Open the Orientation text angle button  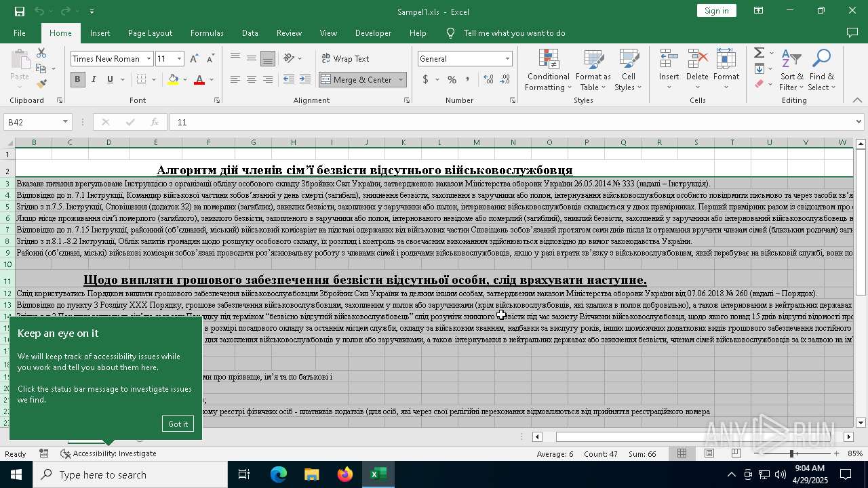point(290,58)
